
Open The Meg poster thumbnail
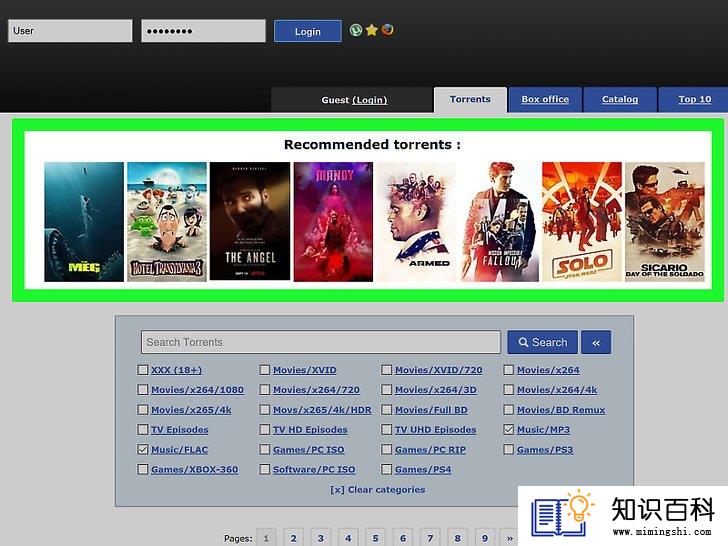pos(84,221)
